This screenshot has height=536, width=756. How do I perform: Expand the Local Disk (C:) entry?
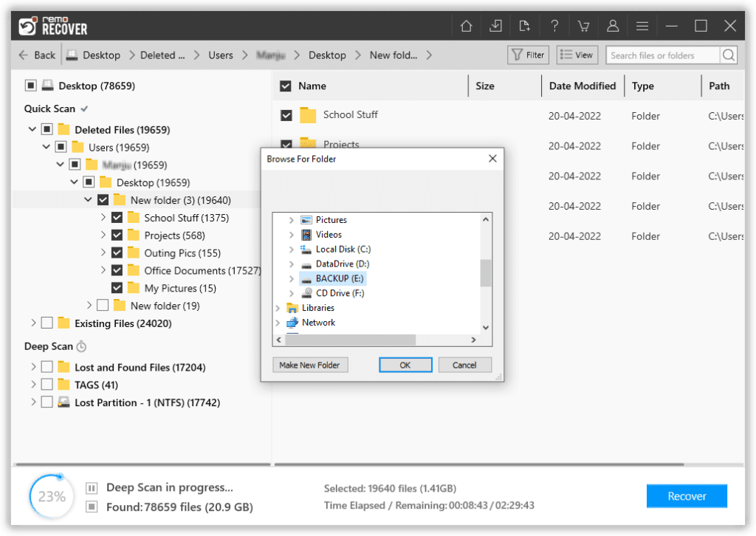pyautogui.click(x=291, y=250)
